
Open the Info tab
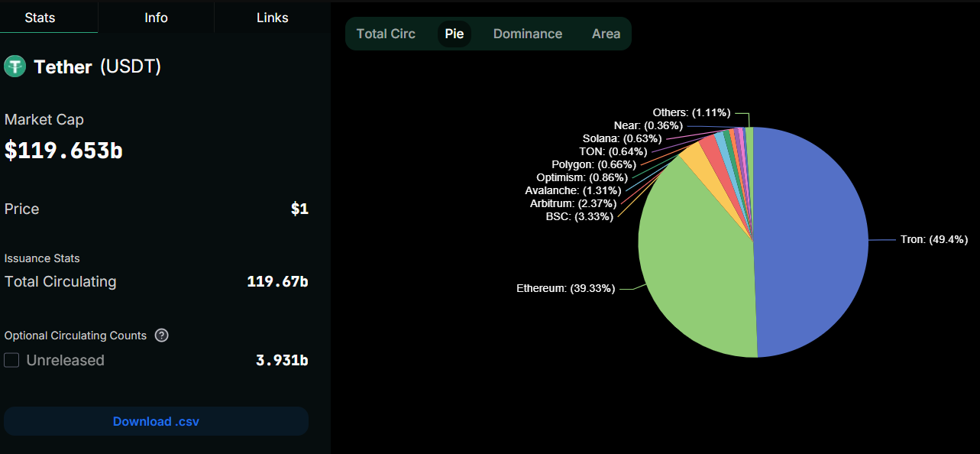pos(156,18)
